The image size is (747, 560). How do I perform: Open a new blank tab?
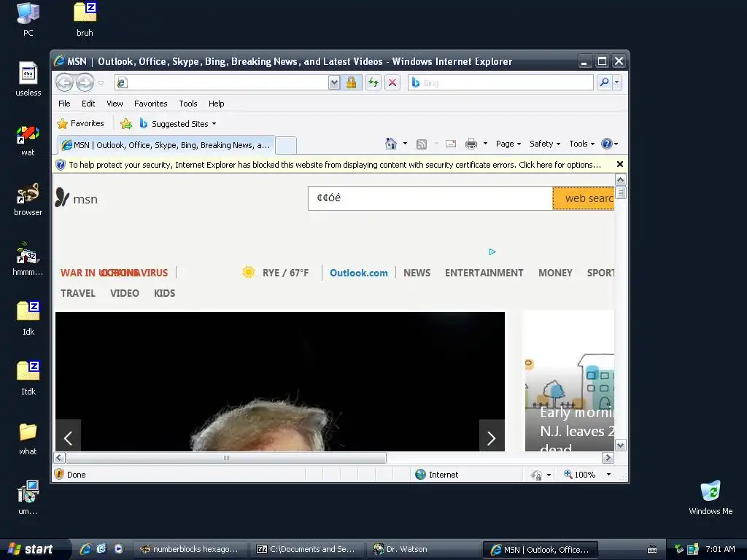(x=286, y=145)
